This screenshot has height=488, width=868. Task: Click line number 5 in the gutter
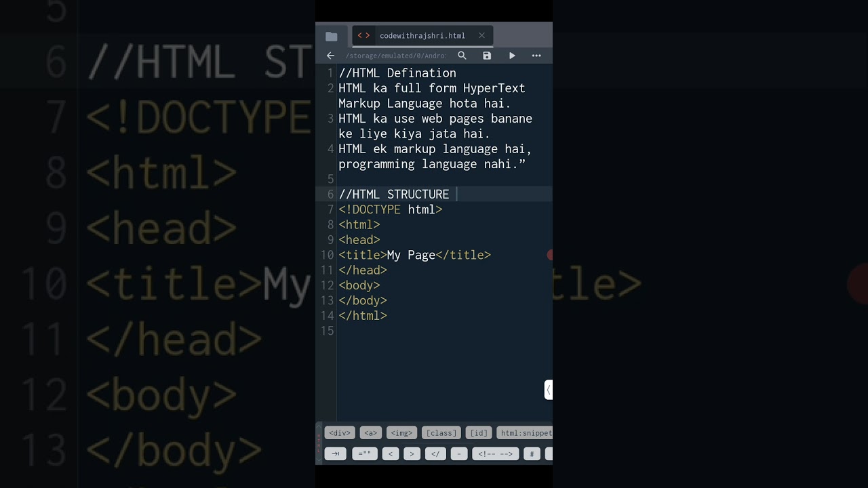pyautogui.click(x=331, y=179)
